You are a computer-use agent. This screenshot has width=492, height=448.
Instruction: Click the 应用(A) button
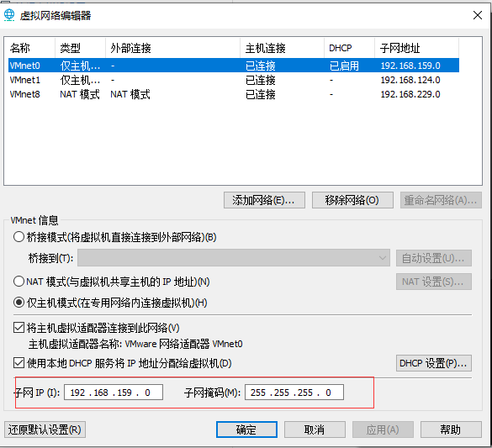[383, 430]
